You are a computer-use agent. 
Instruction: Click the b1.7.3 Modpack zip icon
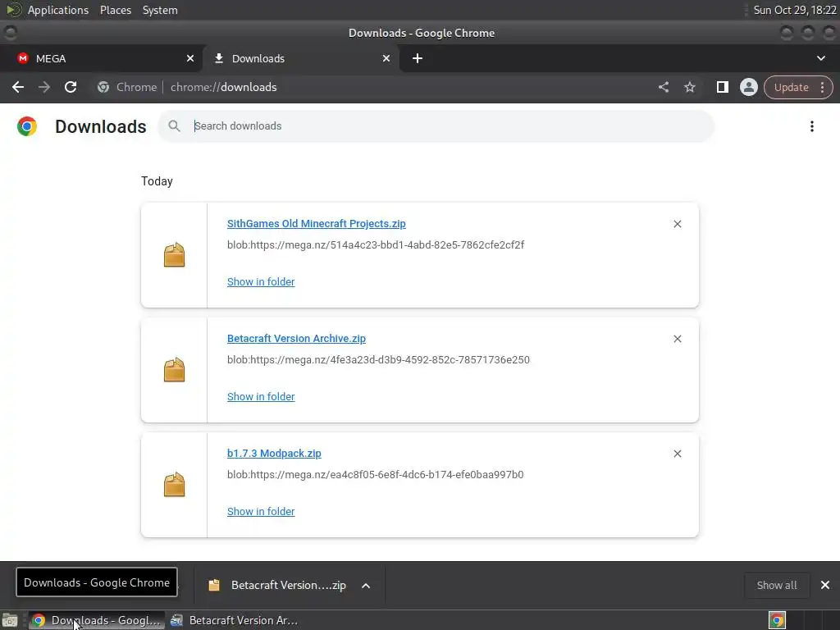[174, 485]
